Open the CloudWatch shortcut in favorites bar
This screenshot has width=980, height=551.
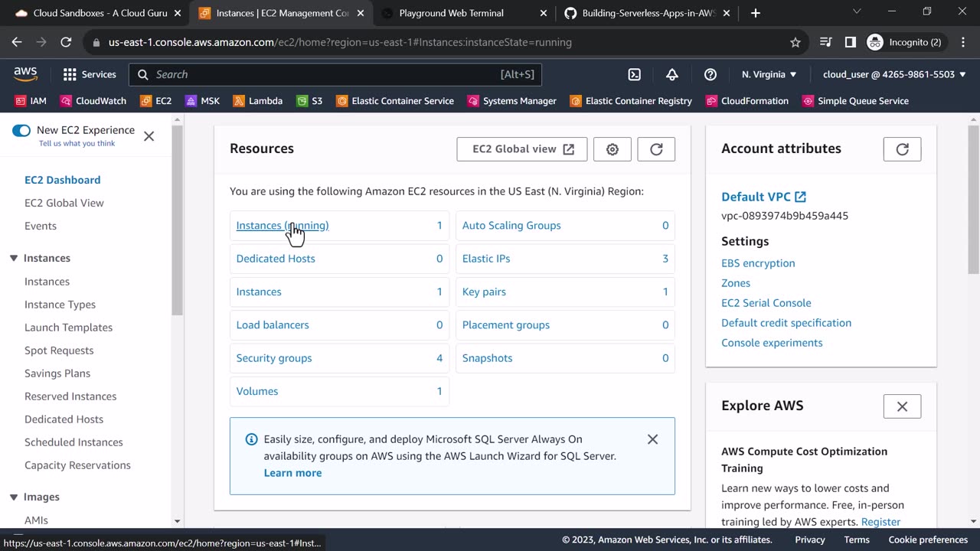93,101
